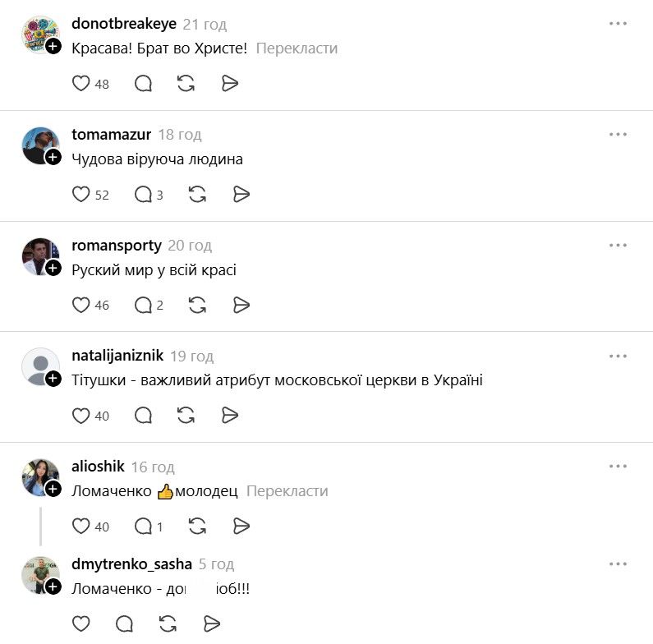Repost dmytrenko_sasha's reply
653x644 pixels.
168,624
